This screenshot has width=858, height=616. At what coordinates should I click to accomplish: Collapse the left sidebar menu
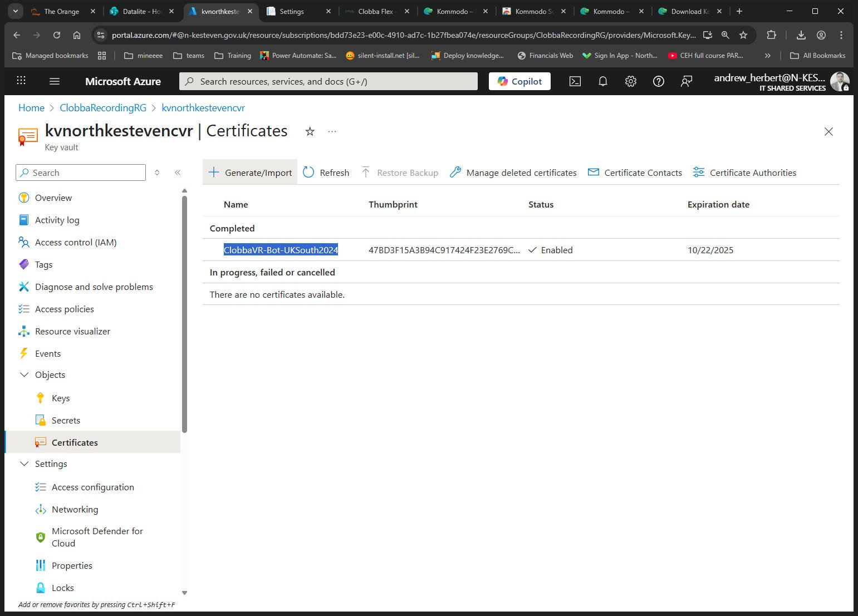[x=178, y=173]
